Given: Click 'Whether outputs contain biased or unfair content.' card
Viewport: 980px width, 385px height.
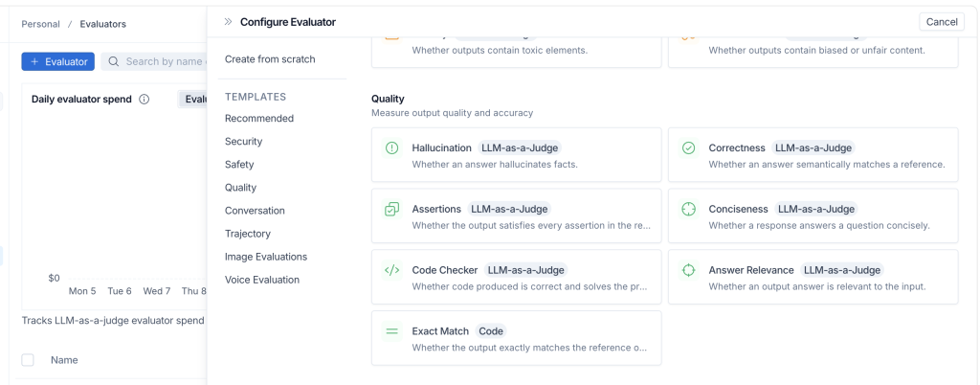Looking at the screenshot, I should [x=813, y=53].
